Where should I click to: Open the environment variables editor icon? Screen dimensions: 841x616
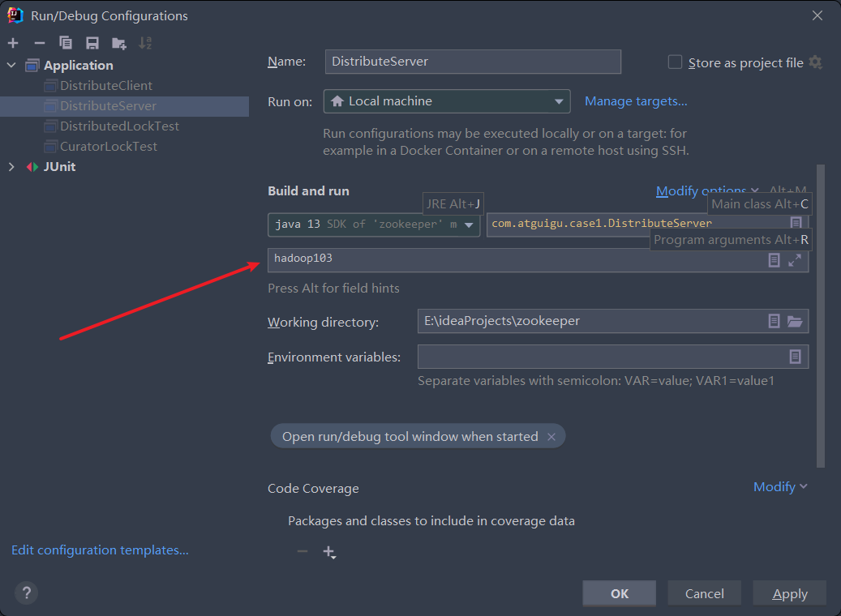795,357
